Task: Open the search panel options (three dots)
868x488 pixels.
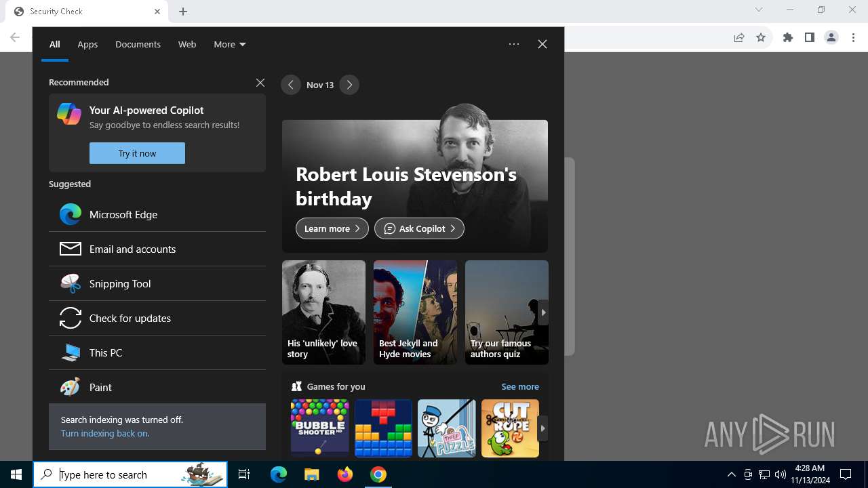Action: tap(514, 44)
